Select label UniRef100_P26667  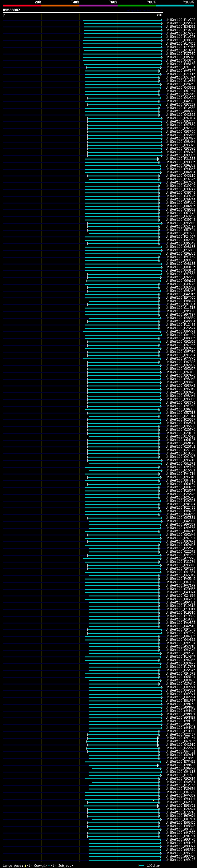point(180,419)
